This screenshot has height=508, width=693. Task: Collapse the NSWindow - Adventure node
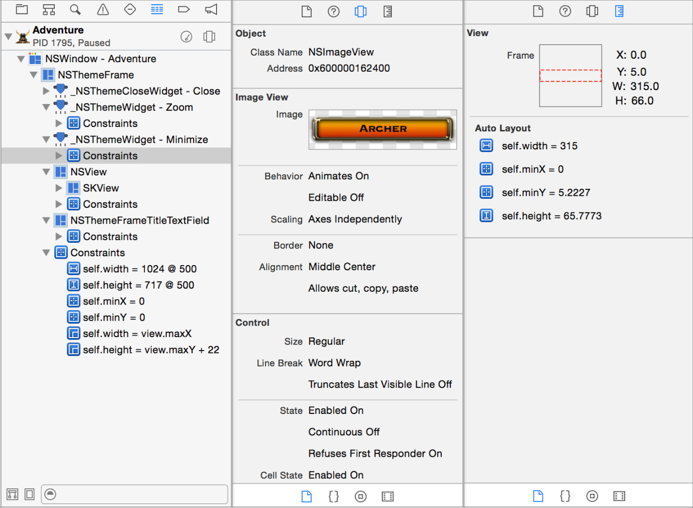(21, 59)
